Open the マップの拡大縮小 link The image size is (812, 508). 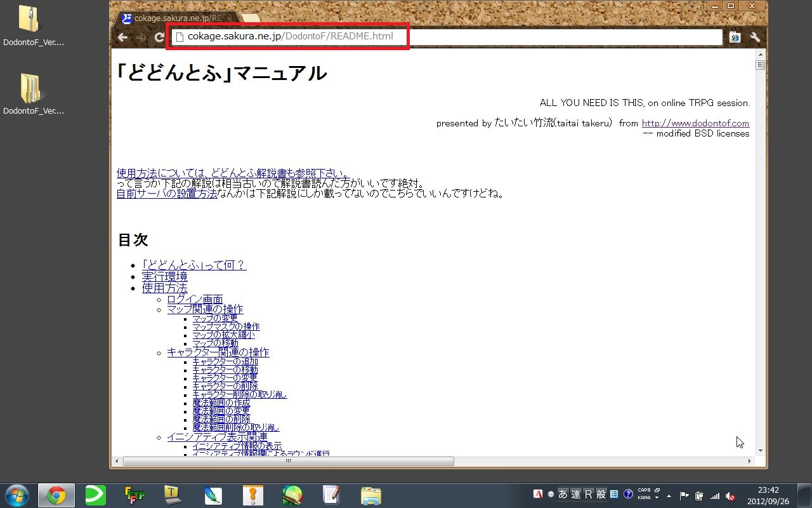click(x=223, y=335)
